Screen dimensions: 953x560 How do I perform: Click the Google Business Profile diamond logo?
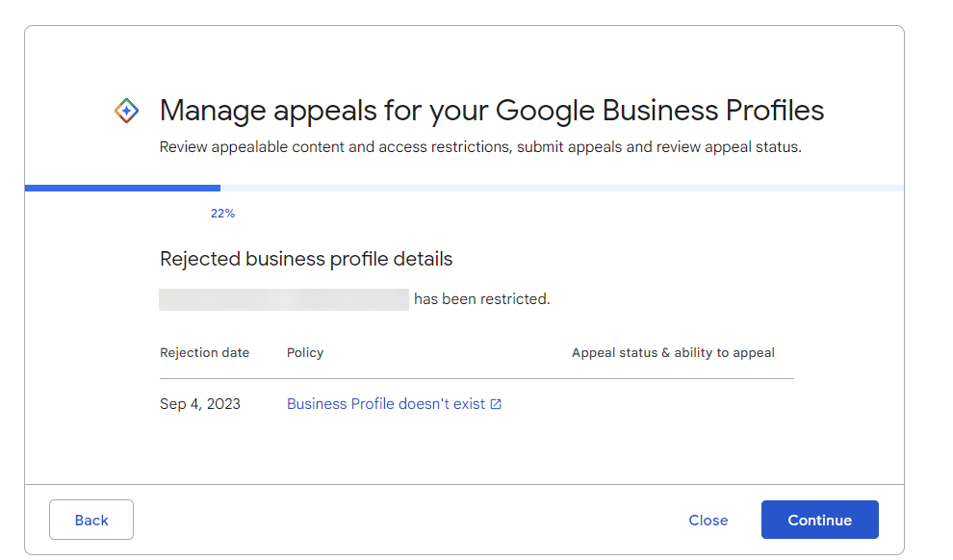tap(126, 111)
